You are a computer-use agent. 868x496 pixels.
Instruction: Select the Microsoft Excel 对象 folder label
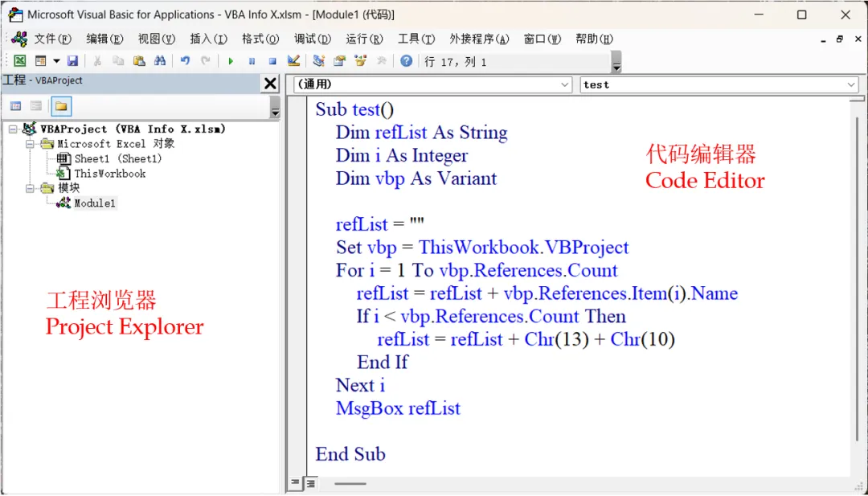coord(116,144)
